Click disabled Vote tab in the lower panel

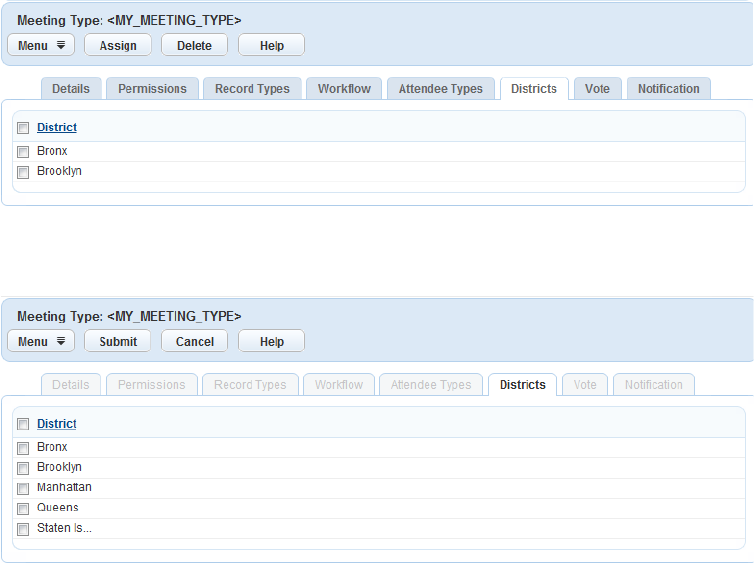tap(585, 385)
